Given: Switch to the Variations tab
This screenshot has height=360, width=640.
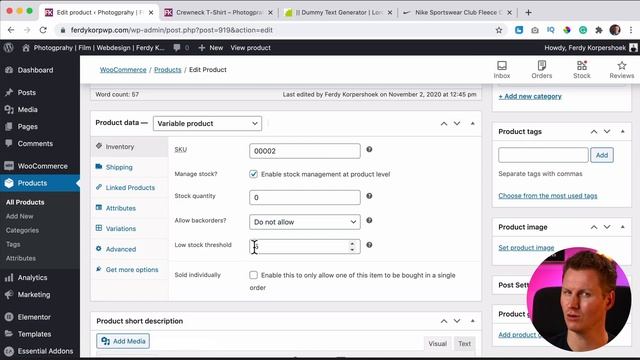Looking at the screenshot, I should (x=129, y=229).
